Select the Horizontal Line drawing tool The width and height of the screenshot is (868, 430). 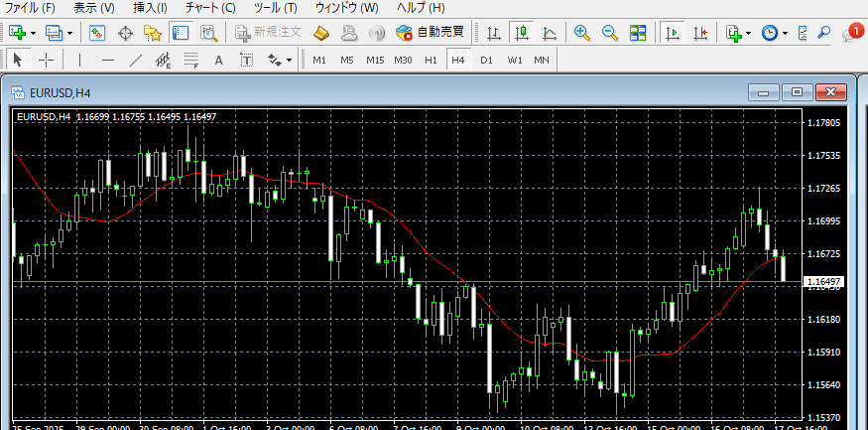[x=108, y=60]
